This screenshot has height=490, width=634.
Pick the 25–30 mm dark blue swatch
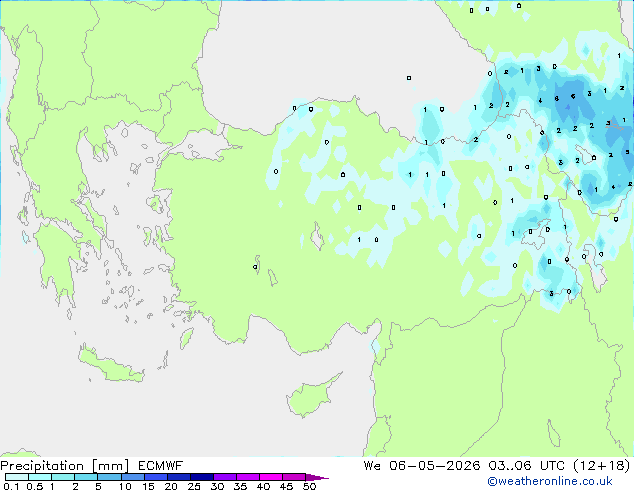coord(201,477)
